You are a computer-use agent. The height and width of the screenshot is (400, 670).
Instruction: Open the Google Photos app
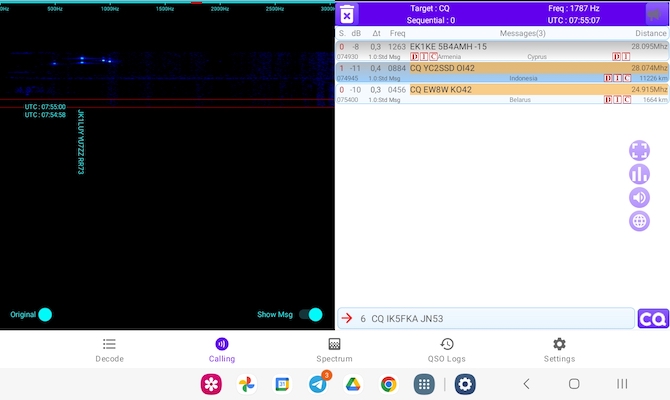pos(247,384)
